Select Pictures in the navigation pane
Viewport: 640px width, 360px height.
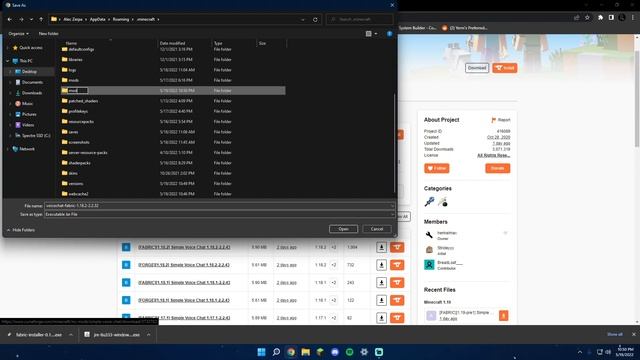[x=29, y=114]
